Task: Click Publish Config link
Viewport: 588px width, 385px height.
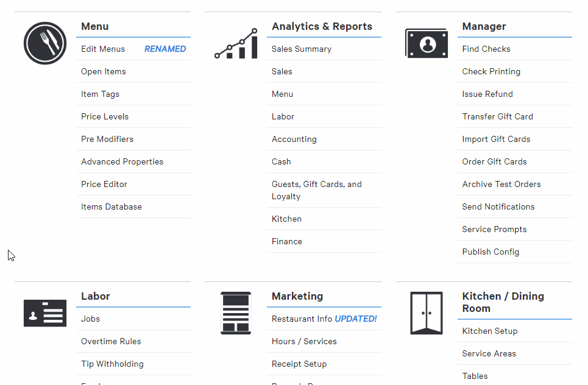Action: (491, 252)
